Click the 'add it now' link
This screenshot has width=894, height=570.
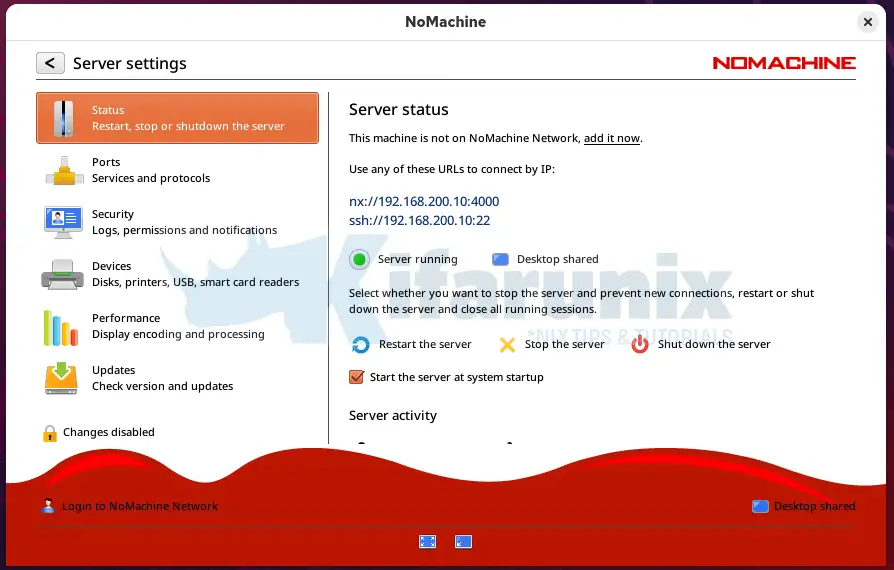pos(611,138)
